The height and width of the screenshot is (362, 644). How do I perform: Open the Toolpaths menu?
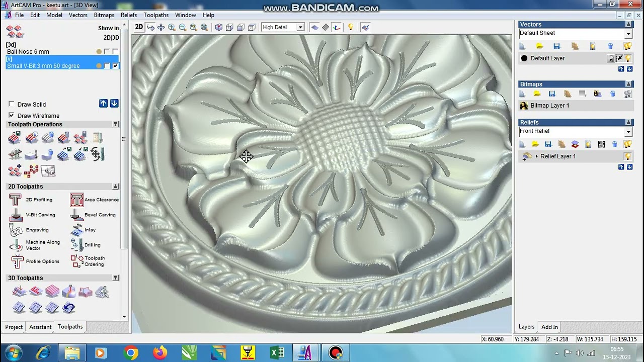click(156, 15)
